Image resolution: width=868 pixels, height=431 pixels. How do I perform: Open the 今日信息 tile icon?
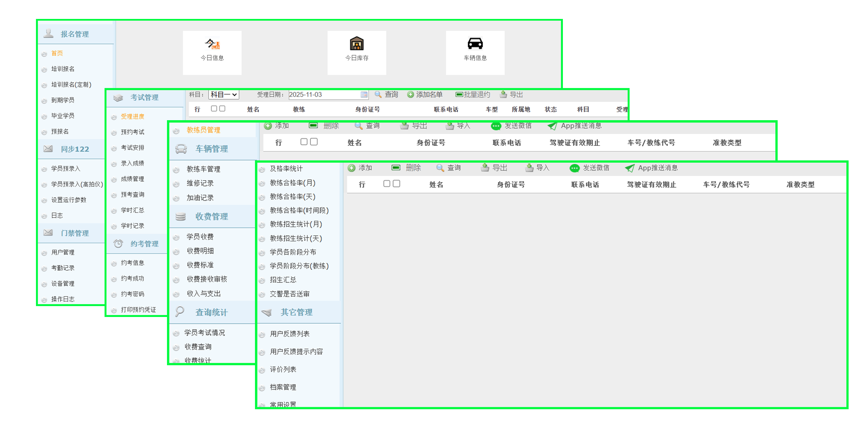[x=212, y=44]
